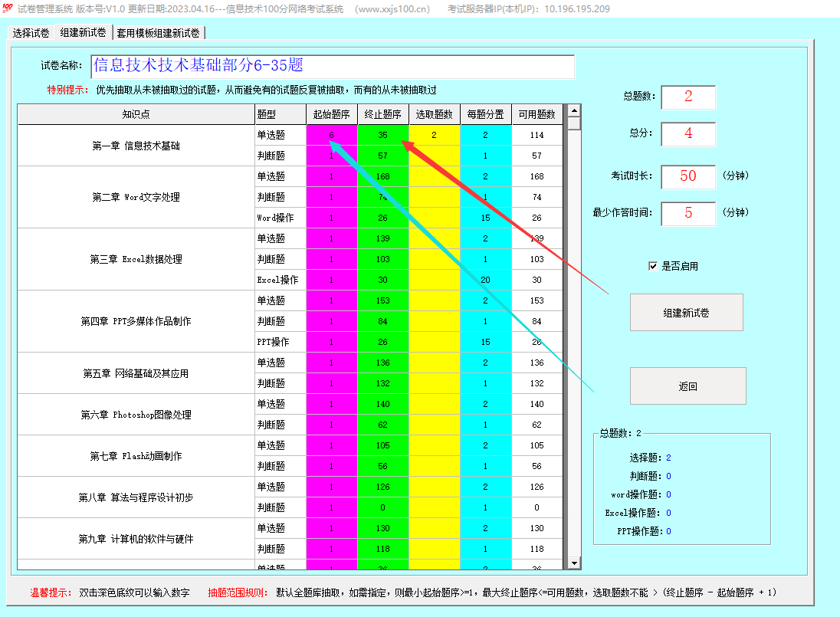
Task: Click the 判断题 count in summary panel
Action: (x=668, y=476)
